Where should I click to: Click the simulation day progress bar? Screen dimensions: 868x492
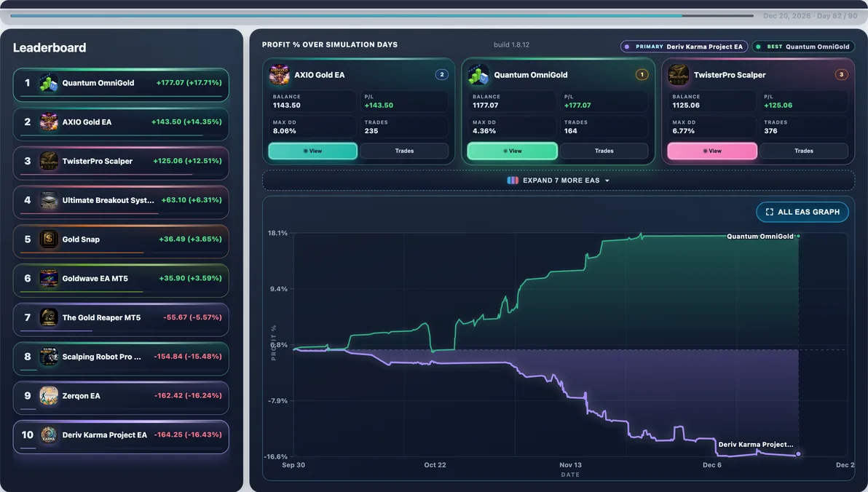pyautogui.click(x=382, y=15)
